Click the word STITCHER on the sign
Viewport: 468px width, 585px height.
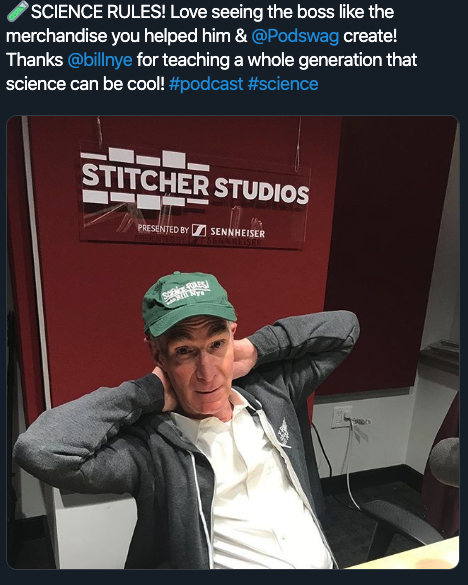[145, 178]
